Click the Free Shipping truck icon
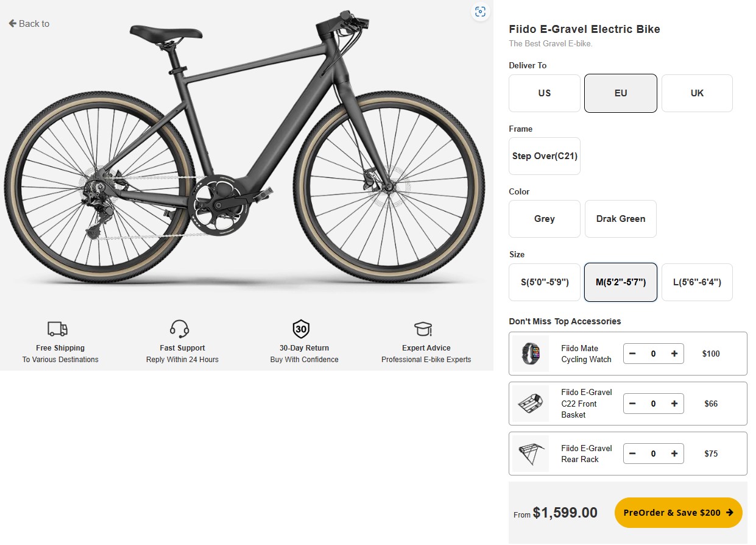 [x=58, y=329]
